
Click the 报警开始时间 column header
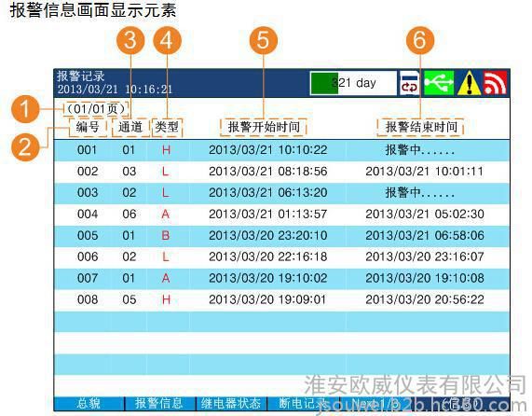click(x=264, y=128)
